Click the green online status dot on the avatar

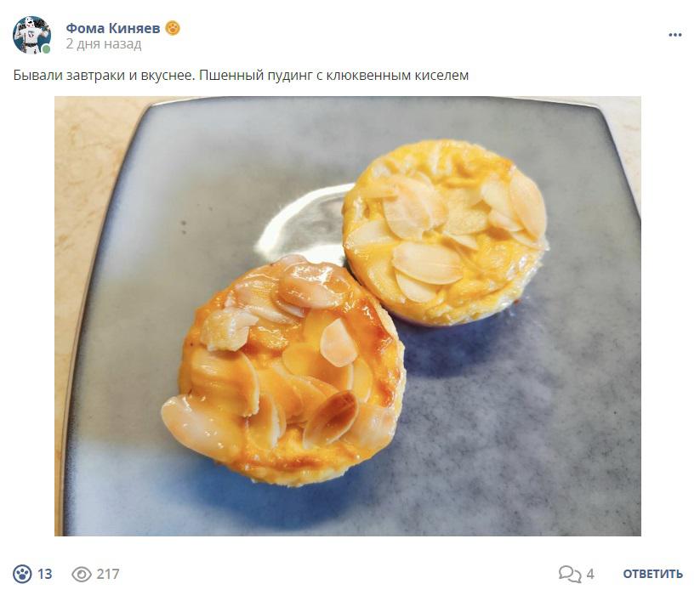click(46, 49)
